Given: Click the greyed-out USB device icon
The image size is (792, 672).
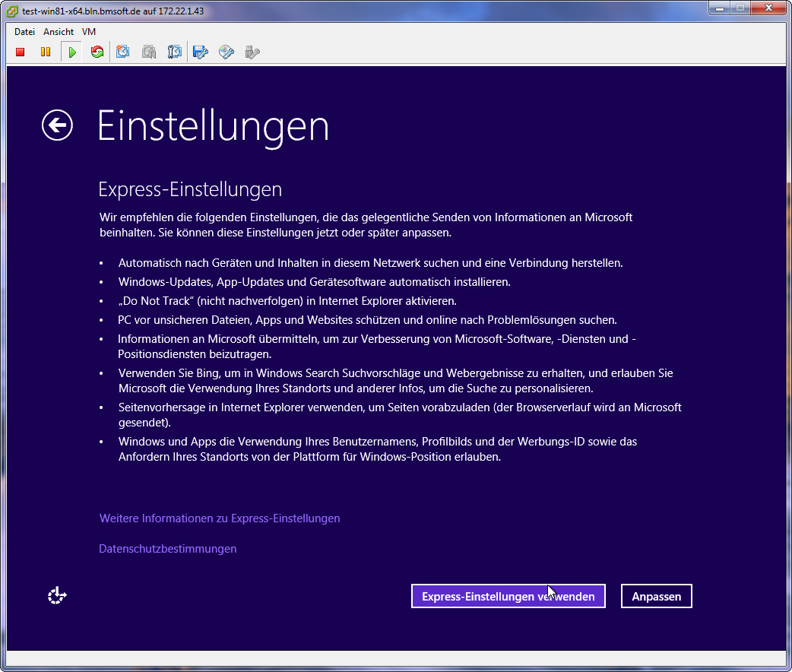Looking at the screenshot, I should coord(252,52).
